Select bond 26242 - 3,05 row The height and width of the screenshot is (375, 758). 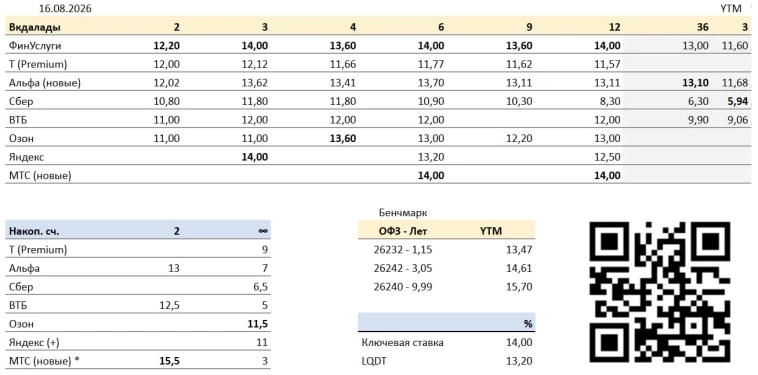pyautogui.click(x=446, y=269)
